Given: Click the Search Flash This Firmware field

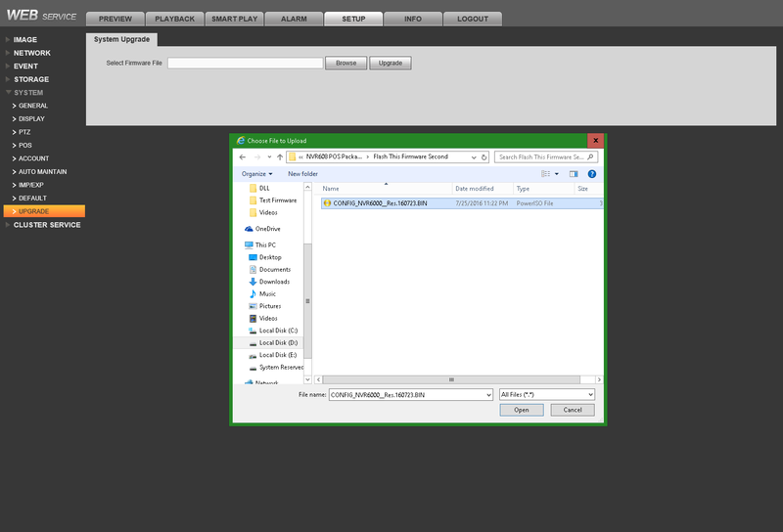Looking at the screenshot, I should point(543,156).
